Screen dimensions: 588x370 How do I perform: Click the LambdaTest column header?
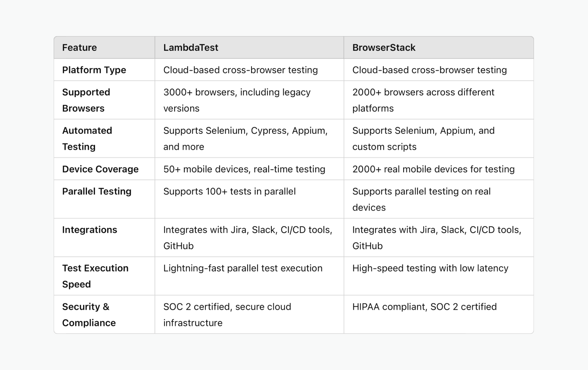point(191,48)
